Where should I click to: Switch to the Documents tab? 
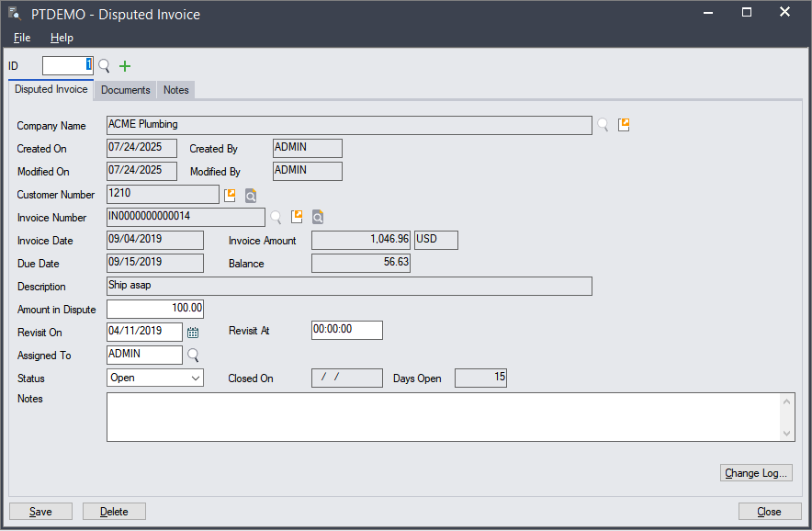tap(126, 90)
